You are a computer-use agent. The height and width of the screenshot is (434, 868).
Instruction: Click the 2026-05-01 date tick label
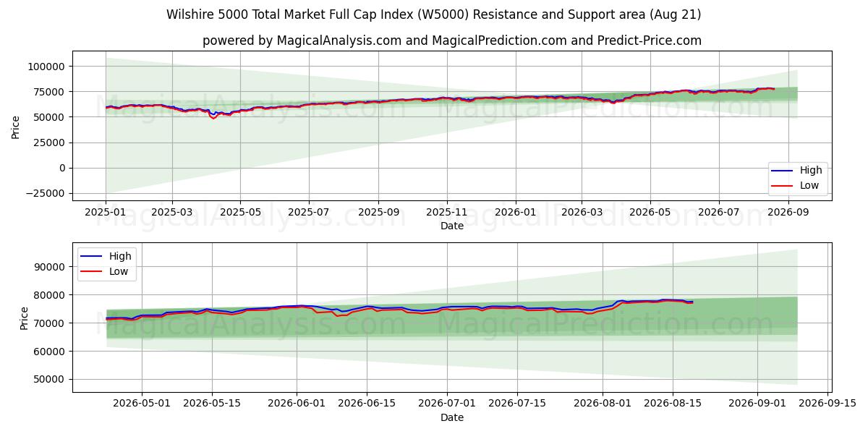(141, 404)
